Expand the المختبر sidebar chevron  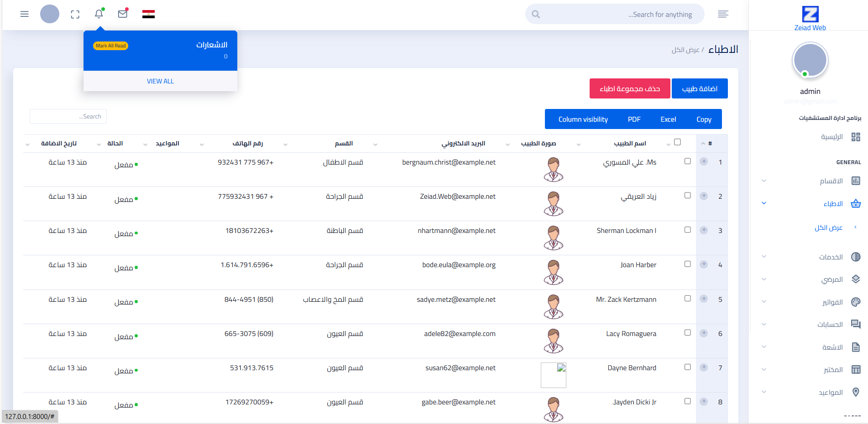(x=763, y=369)
